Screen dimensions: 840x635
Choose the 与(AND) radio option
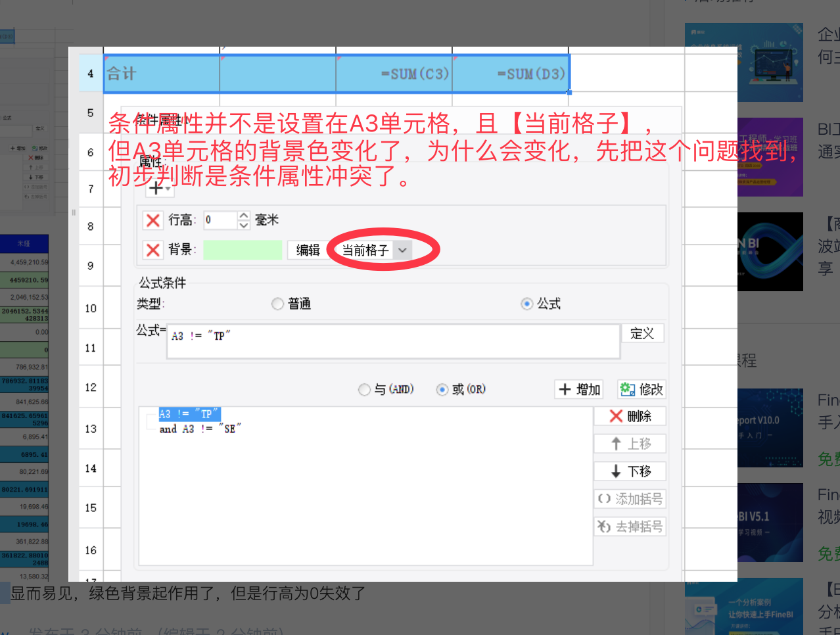point(364,390)
